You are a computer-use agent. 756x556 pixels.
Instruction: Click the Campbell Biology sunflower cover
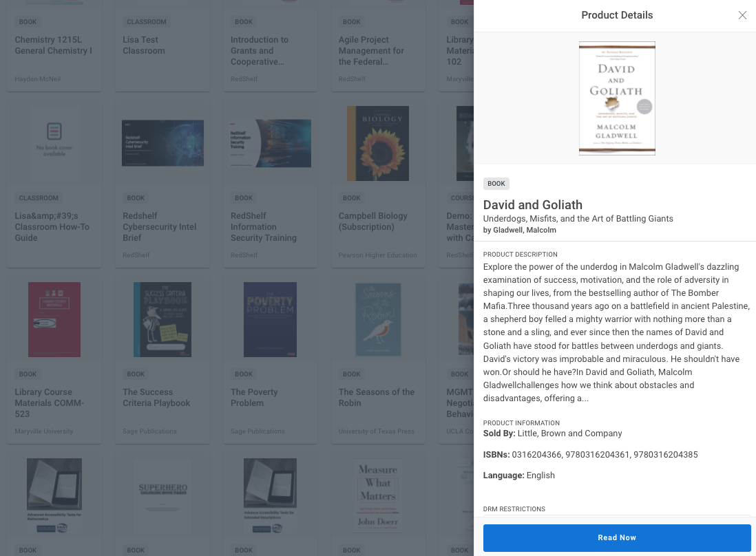click(378, 144)
